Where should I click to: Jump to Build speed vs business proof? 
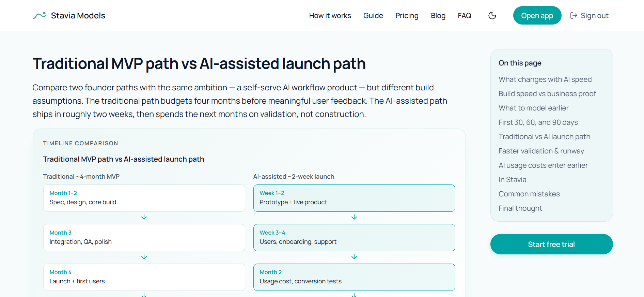tap(547, 94)
